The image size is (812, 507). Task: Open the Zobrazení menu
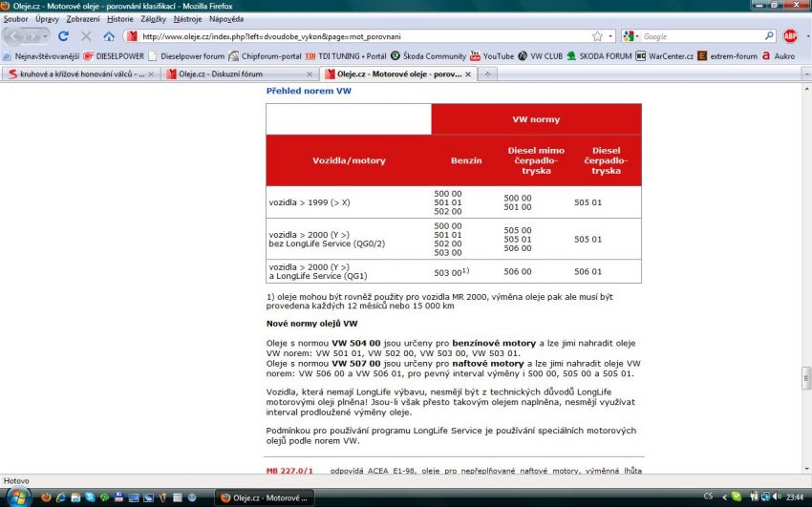click(83, 19)
